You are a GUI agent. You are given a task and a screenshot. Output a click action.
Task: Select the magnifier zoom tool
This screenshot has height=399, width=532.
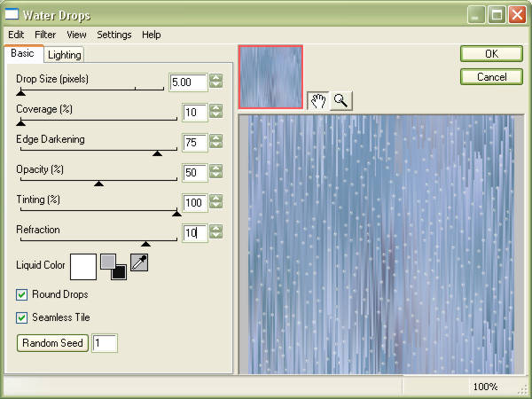(x=341, y=101)
